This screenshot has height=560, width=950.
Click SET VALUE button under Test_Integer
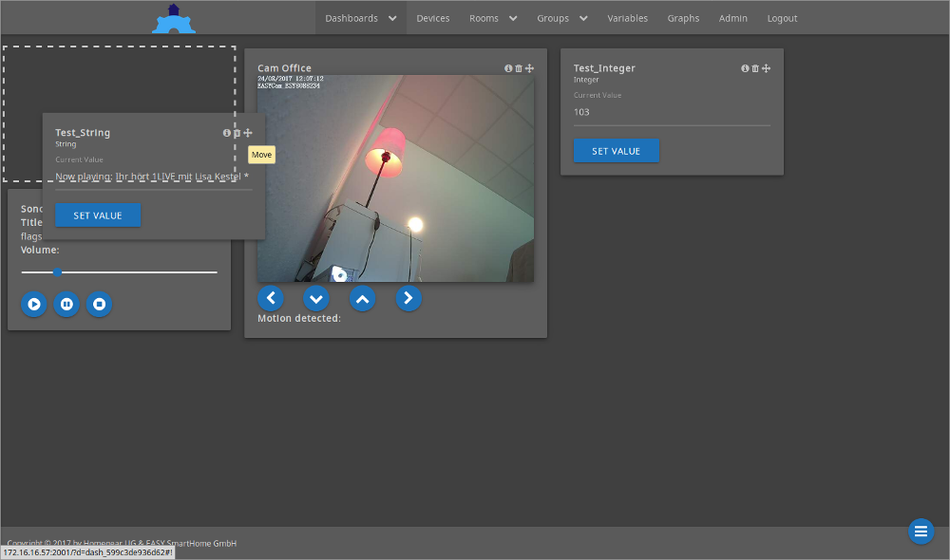click(x=616, y=151)
